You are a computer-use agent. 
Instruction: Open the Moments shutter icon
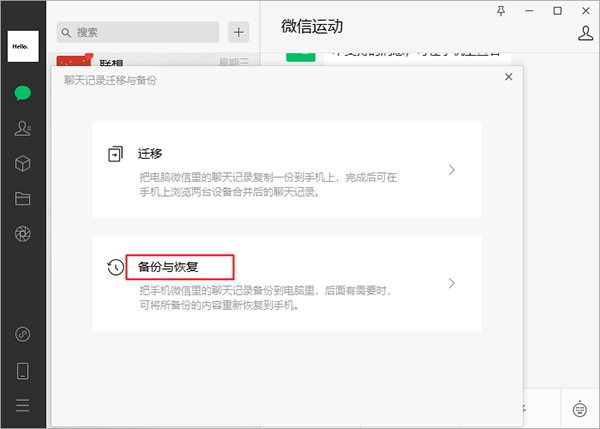pyautogui.click(x=22, y=234)
